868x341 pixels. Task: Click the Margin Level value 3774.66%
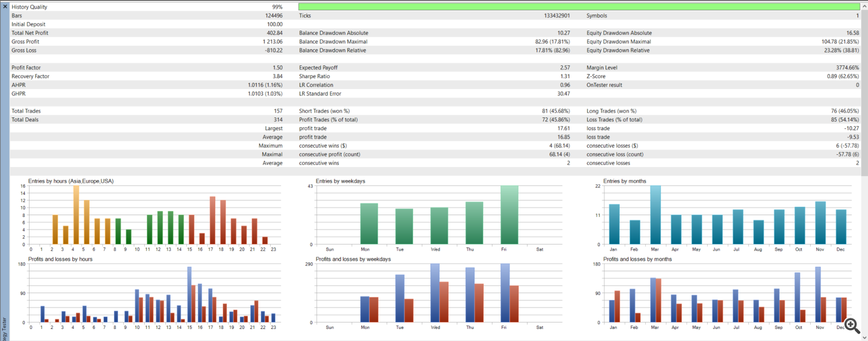pyautogui.click(x=844, y=68)
